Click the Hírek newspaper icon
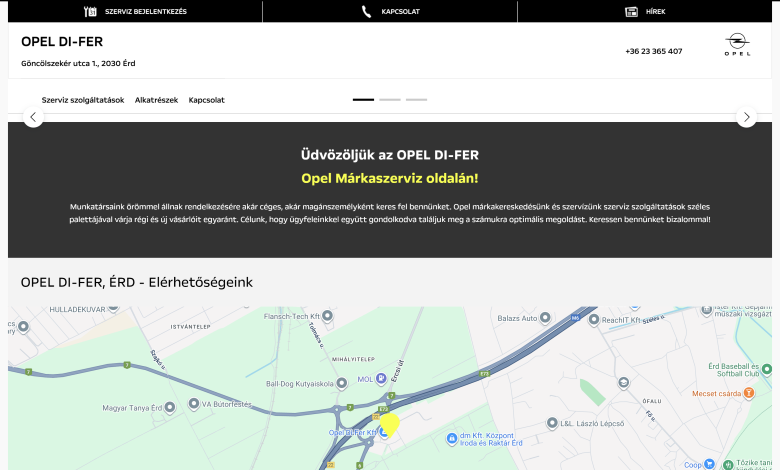The image size is (780, 470). [631, 12]
